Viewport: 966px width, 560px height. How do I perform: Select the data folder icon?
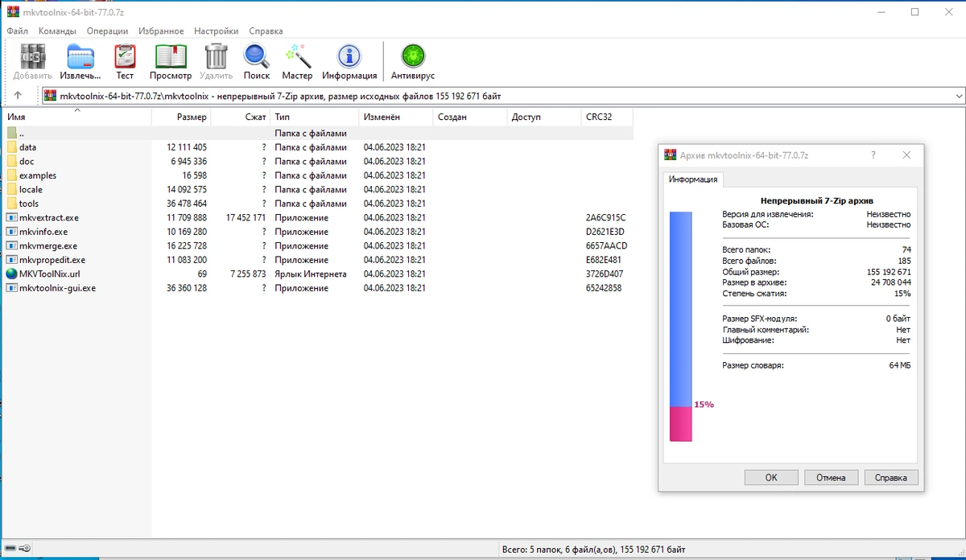coord(11,147)
